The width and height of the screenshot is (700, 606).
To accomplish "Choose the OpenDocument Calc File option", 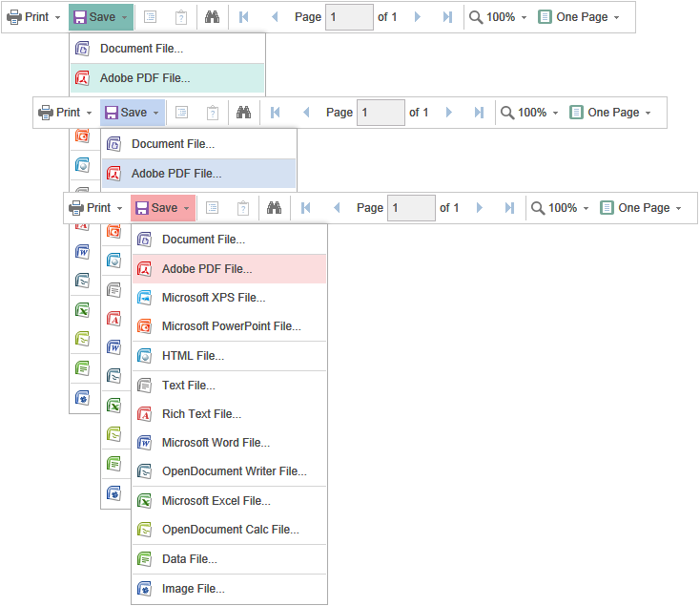I will coord(230,530).
